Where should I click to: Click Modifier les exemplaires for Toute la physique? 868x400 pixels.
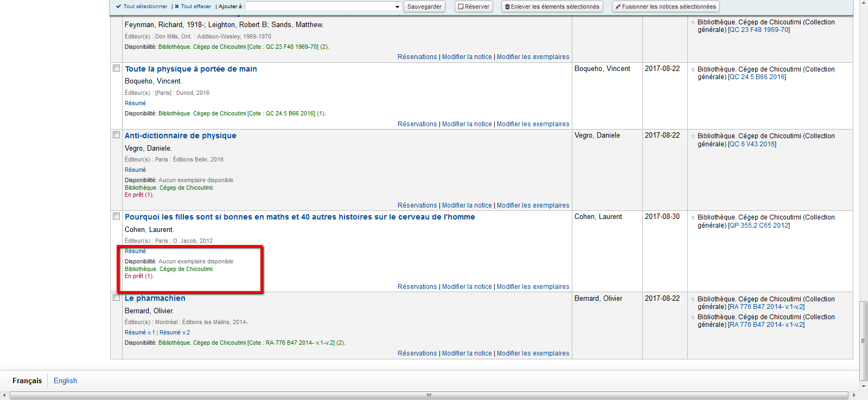[x=533, y=124]
